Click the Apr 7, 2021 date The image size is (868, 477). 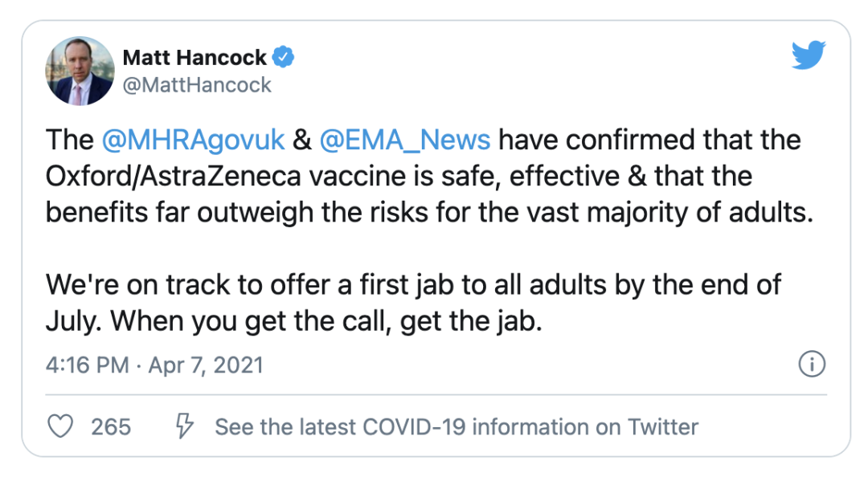click(206, 365)
